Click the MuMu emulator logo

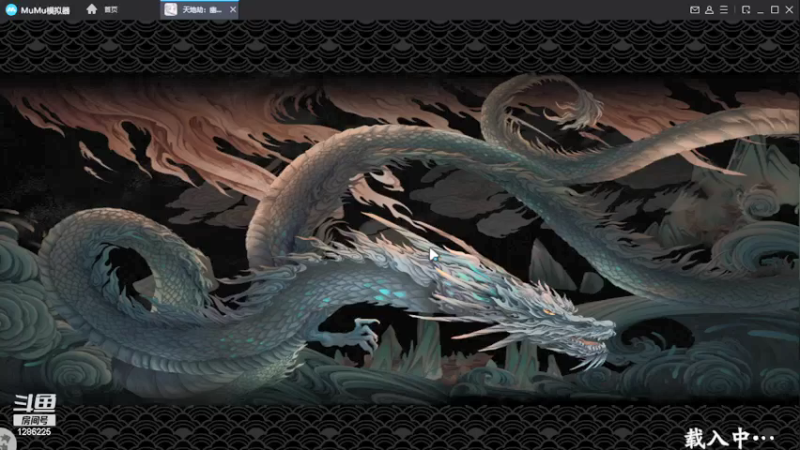coord(11,10)
